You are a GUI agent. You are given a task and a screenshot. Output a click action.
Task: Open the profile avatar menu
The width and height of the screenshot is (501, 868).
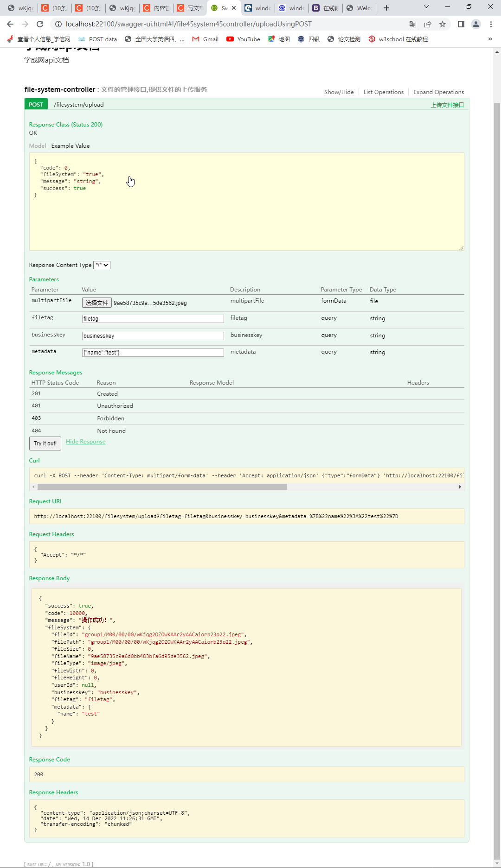tap(476, 24)
